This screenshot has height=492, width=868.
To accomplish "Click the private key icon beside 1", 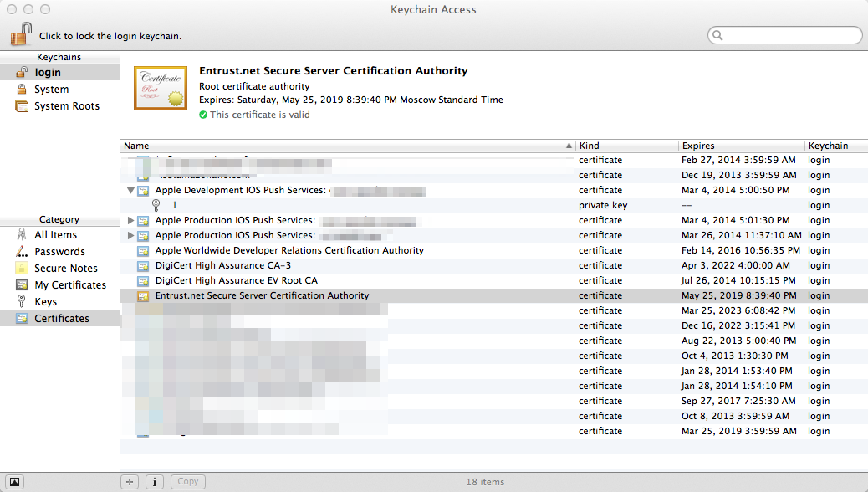I will pyautogui.click(x=156, y=206).
